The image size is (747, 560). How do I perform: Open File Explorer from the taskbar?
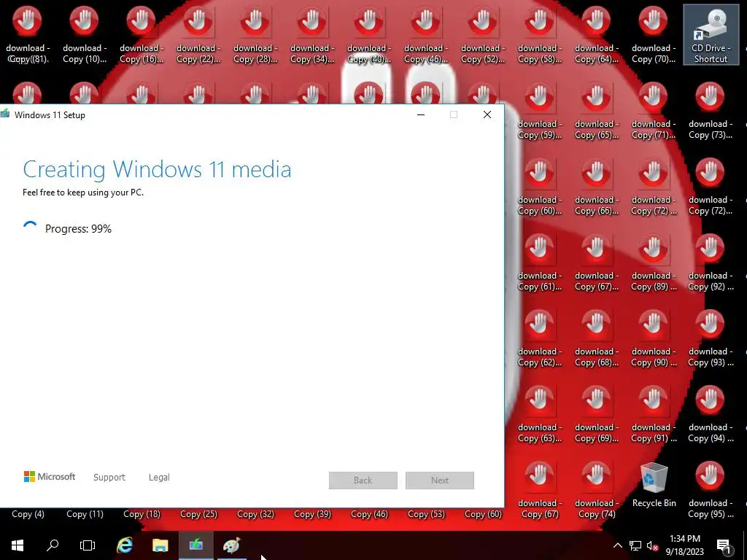point(160,545)
